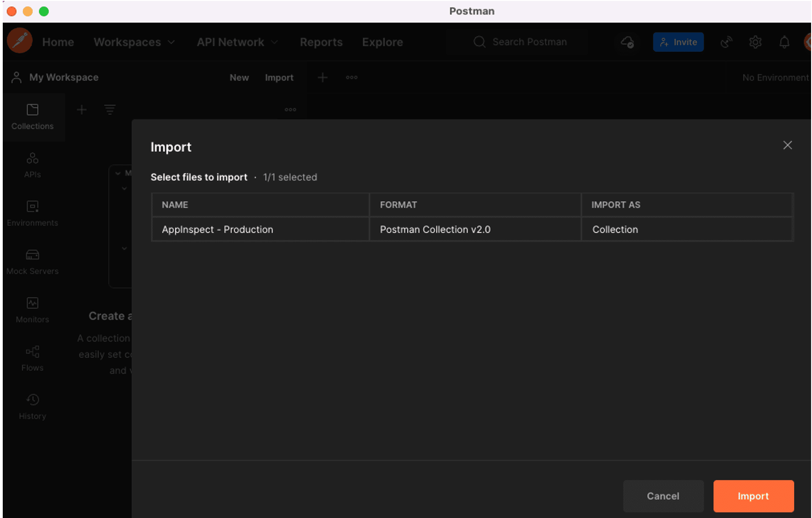Click the orange Import button
The image size is (812, 518).
tap(754, 496)
